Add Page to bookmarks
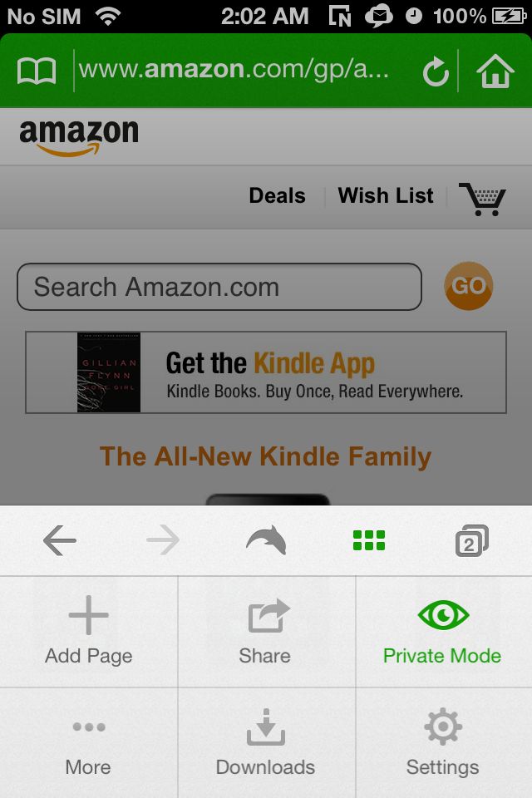This screenshot has height=798, width=532. click(x=89, y=632)
